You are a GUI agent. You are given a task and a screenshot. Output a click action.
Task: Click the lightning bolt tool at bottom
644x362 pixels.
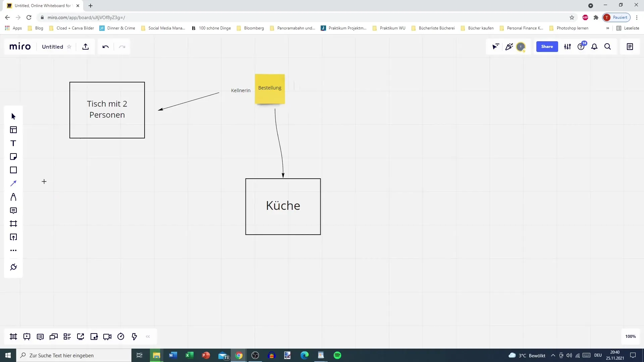135,337
